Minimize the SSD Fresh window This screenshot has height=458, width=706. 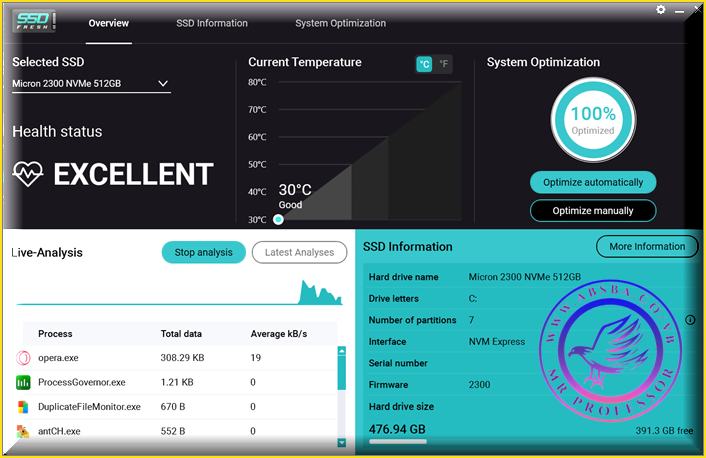[679, 11]
